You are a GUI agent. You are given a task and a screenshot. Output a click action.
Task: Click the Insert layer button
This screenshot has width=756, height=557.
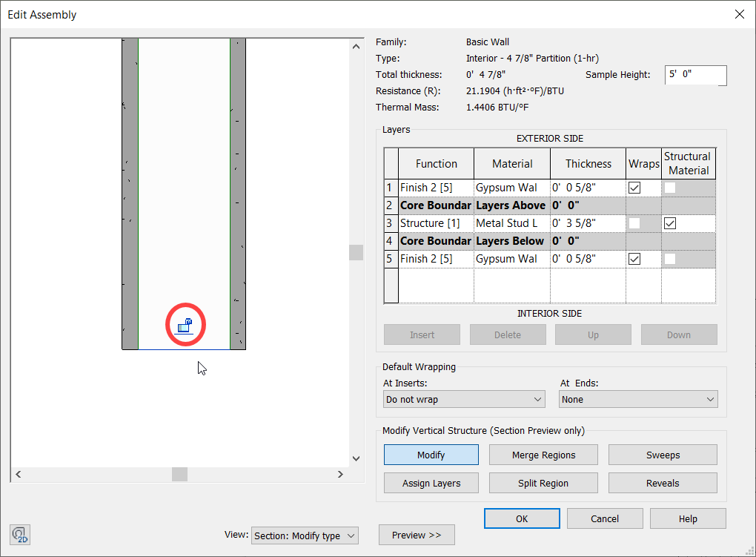[x=422, y=334]
